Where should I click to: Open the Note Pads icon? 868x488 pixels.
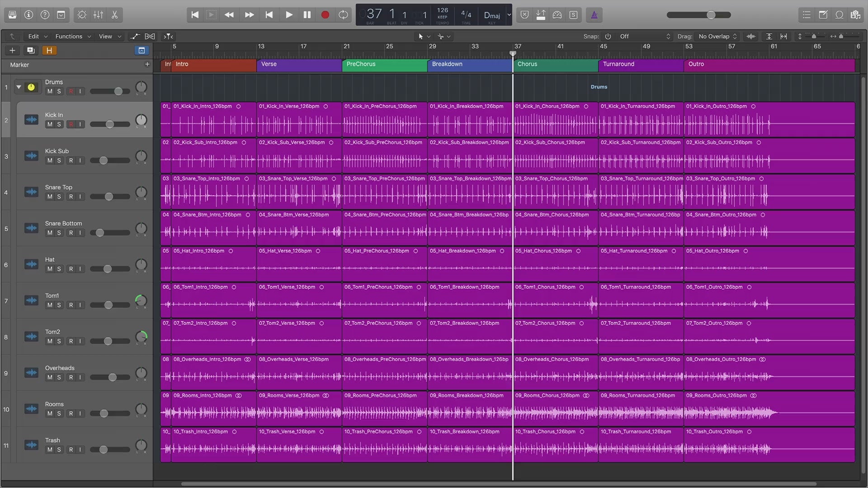pos(823,15)
